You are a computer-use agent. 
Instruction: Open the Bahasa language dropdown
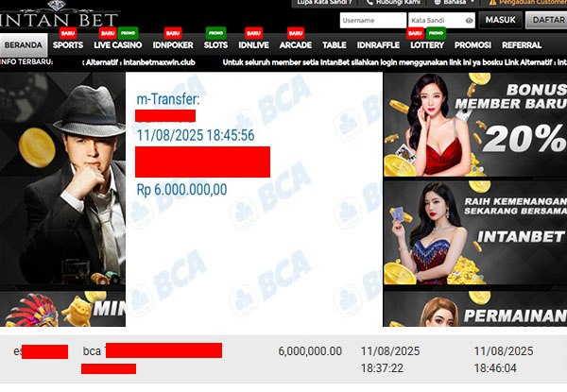click(x=454, y=2)
